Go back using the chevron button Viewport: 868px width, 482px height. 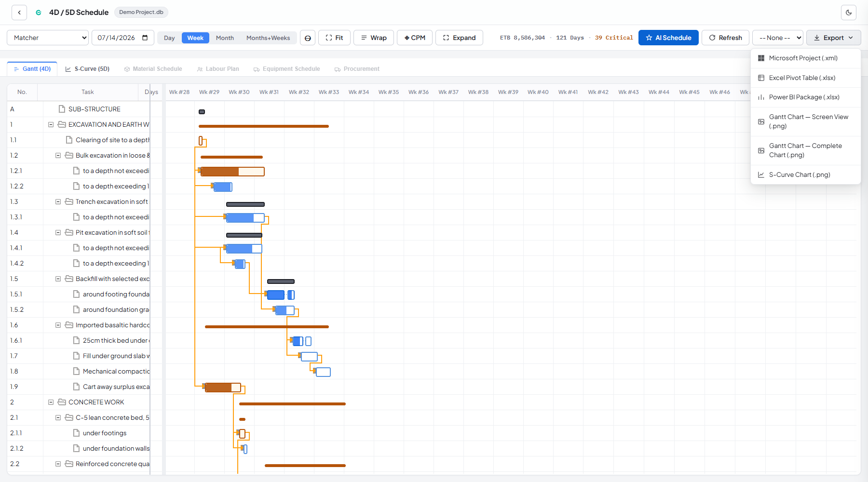pos(19,13)
